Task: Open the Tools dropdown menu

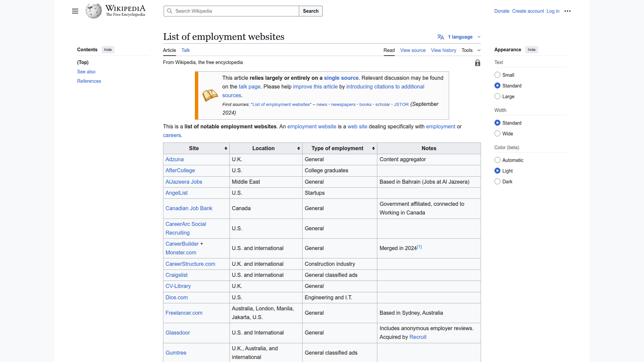Action: coord(471,50)
